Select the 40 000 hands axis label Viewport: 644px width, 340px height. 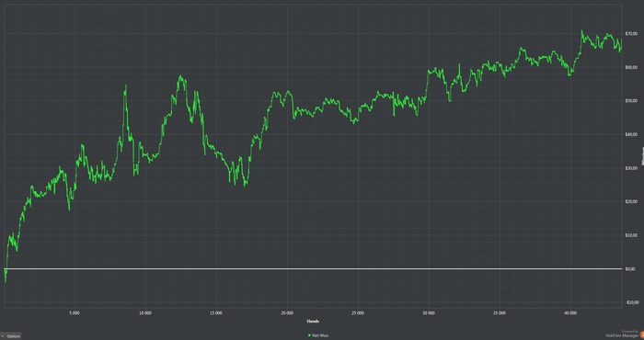click(x=570, y=313)
